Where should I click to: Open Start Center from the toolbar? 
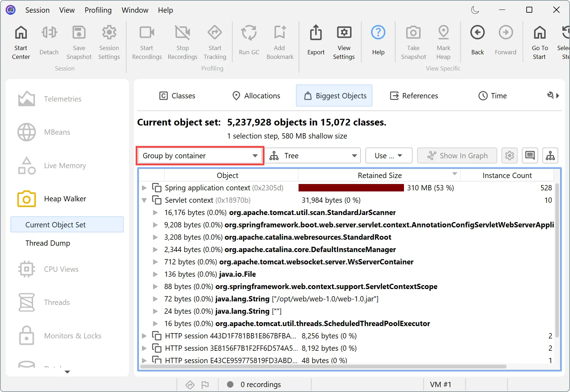21,42
